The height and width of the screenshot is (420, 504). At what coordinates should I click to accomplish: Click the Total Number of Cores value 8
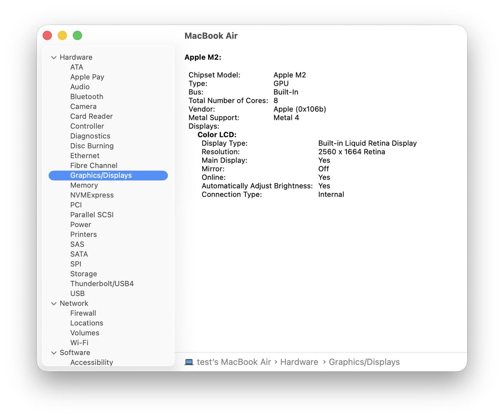pyautogui.click(x=276, y=101)
